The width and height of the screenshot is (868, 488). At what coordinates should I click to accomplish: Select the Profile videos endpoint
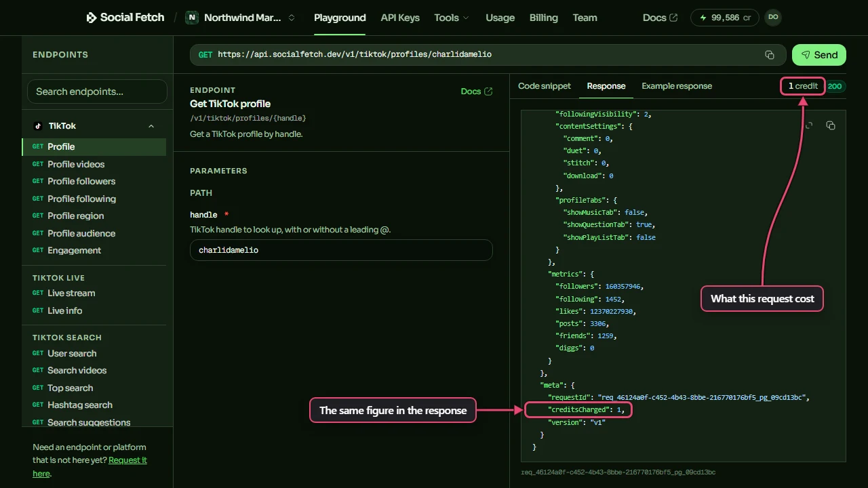(94, 164)
